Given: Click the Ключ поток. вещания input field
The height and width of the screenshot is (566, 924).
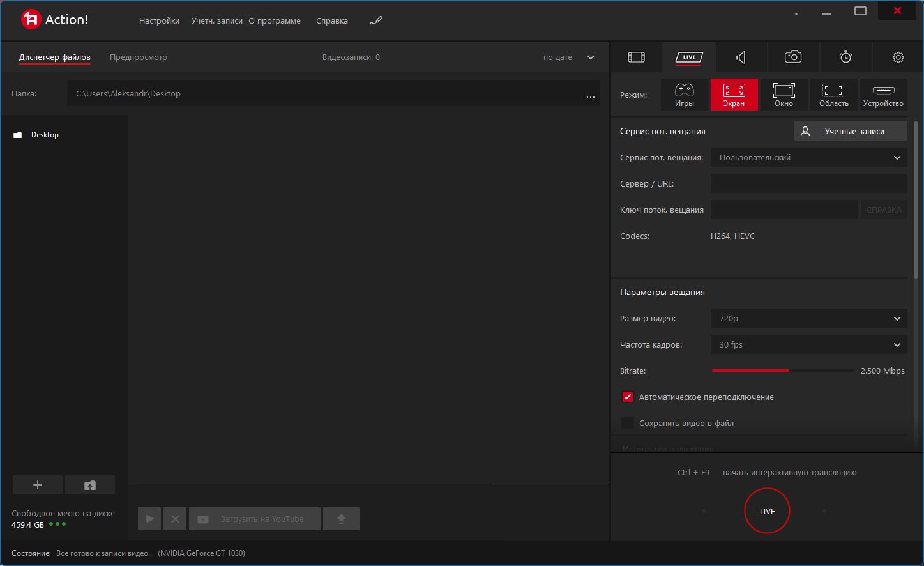Looking at the screenshot, I should (x=784, y=210).
